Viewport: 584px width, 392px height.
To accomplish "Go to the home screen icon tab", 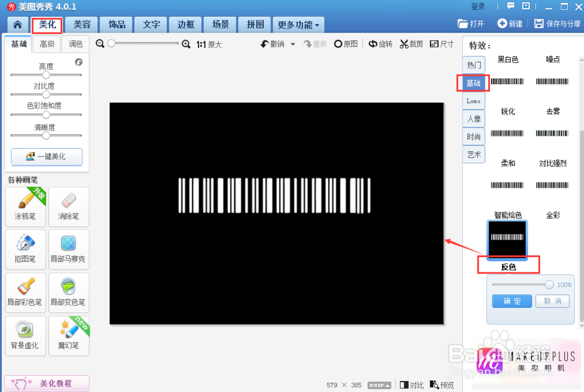I will [18, 24].
